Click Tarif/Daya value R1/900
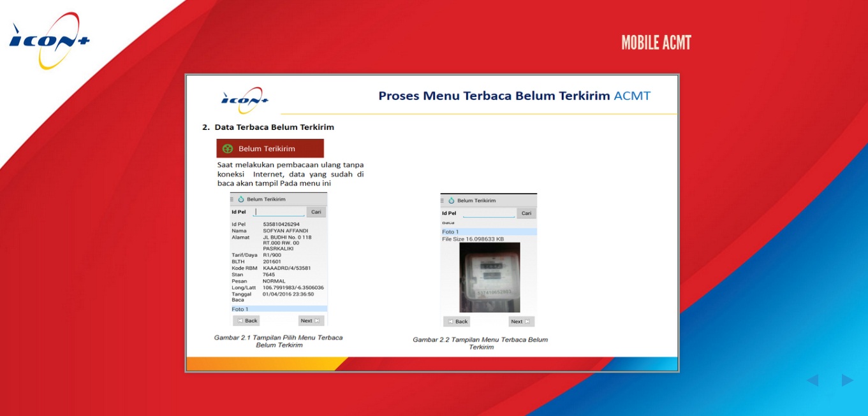 272,255
